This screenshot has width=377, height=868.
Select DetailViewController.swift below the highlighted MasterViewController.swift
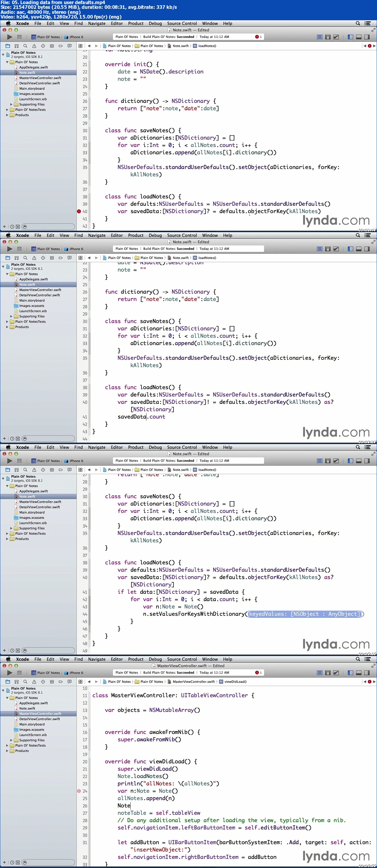pyautogui.click(x=39, y=719)
